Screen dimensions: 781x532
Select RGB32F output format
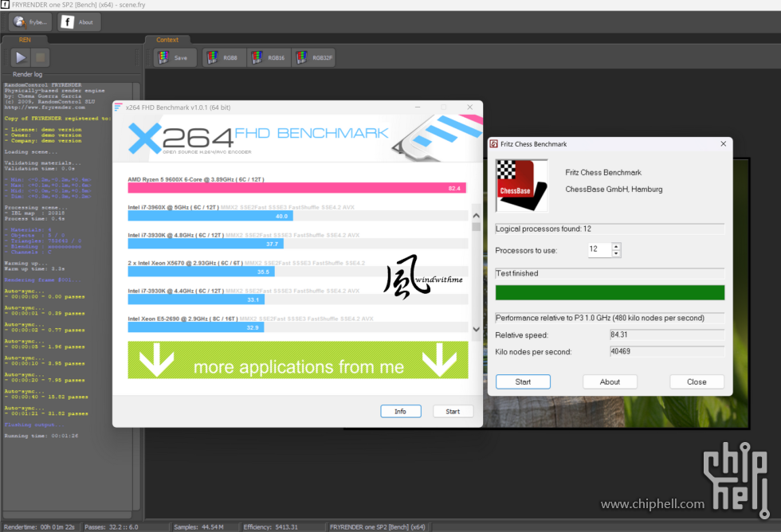click(x=314, y=57)
